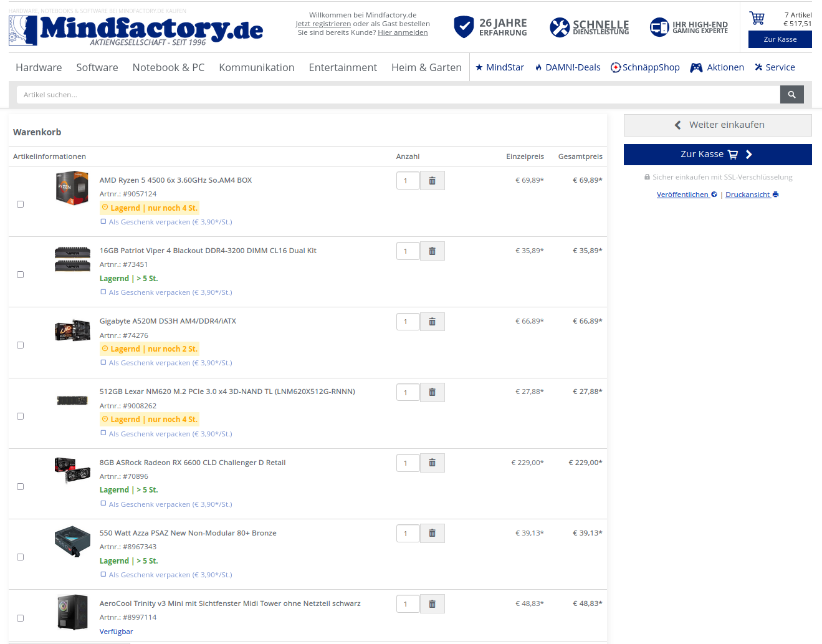Go to DAMN!-Deals section
This screenshot has width=822, height=644.
[568, 67]
